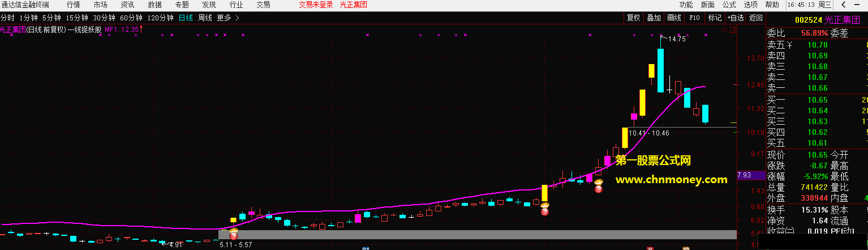The height and width of the screenshot is (250, 868).
Task: Open the 发现 menu
Action: point(209,5)
